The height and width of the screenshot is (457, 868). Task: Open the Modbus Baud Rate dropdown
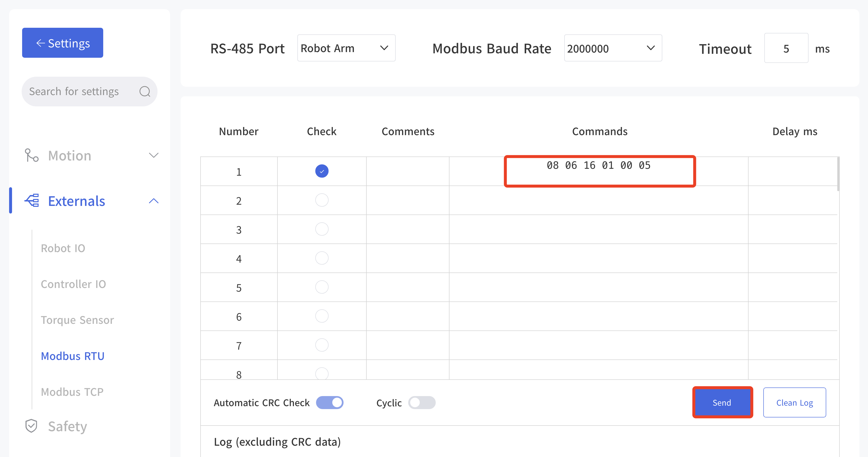(613, 48)
